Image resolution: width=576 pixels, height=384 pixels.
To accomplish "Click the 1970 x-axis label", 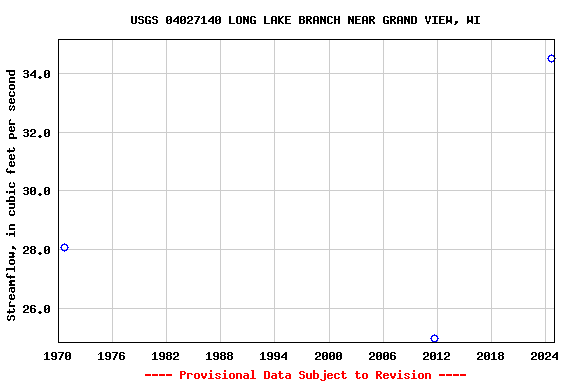I will (57, 356).
